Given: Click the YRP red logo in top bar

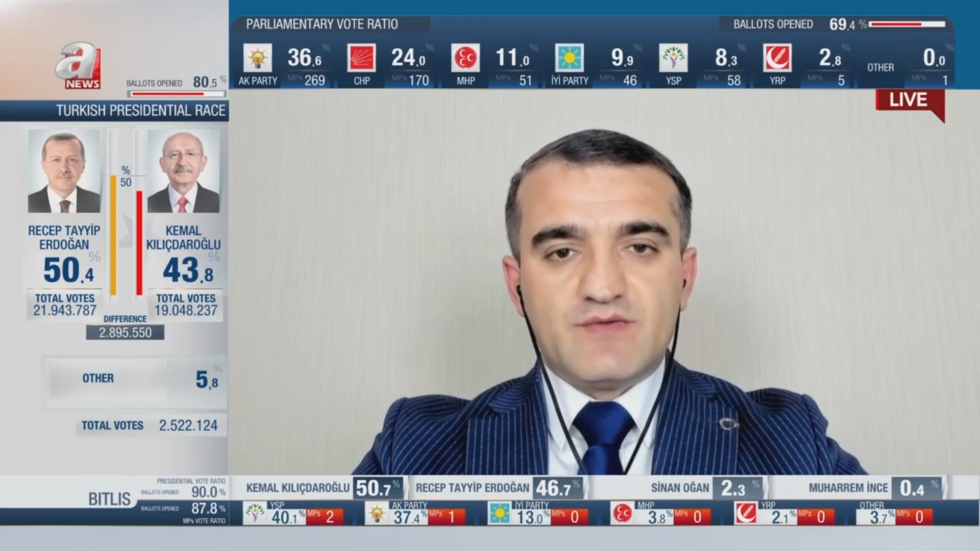Looking at the screenshot, I should [x=777, y=58].
